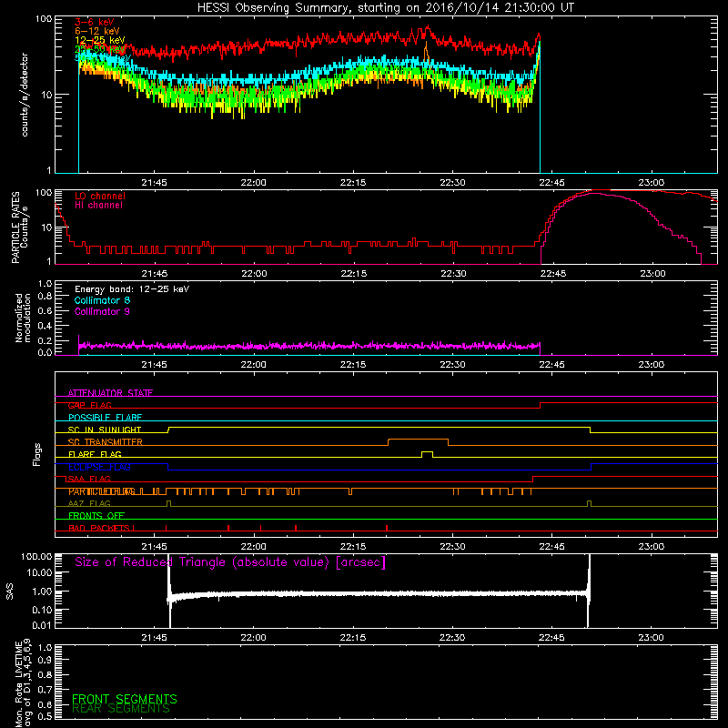Click 21:45 tick label under SAS panel
Viewport: 728px width, 728px height.
pyautogui.click(x=154, y=638)
